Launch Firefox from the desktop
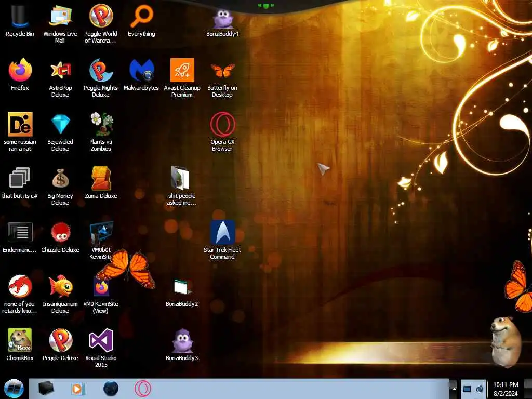Image resolution: width=532 pixels, height=399 pixels. click(x=20, y=75)
